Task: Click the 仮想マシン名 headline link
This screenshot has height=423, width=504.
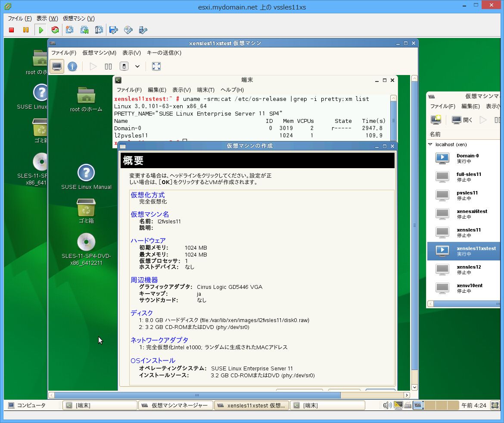Action: (x=150, y=214)
